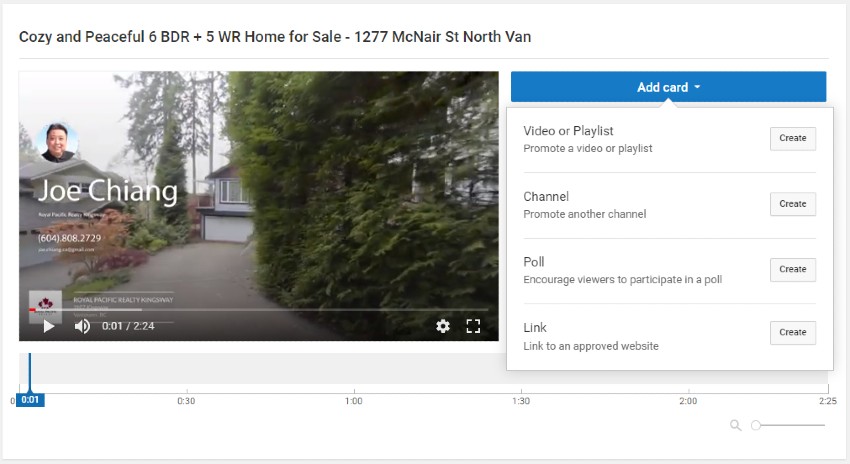Open video settings gear icon
Screen dimensions: 850x464
pos(443,326)
